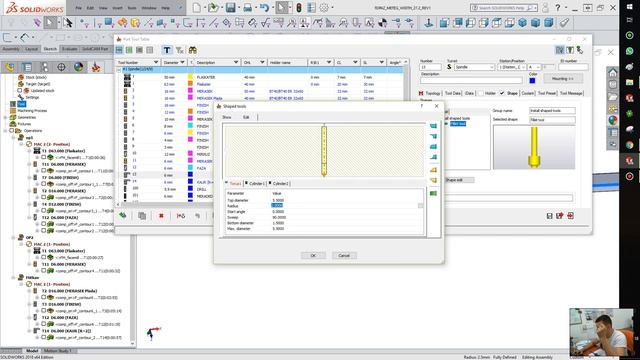The width and height of the screenshot is (640, 360).
Task: Click the first segment tool icon beside shape preview
Action: pyautogui.click(x=433, y=126)
